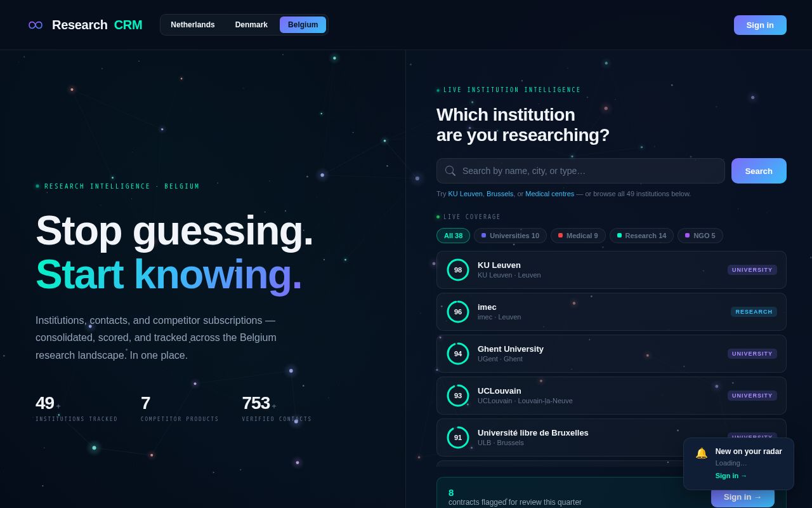The image size is (812, 508).
Task: Open the Brussels suggestion link
Action: click(500, 194)
